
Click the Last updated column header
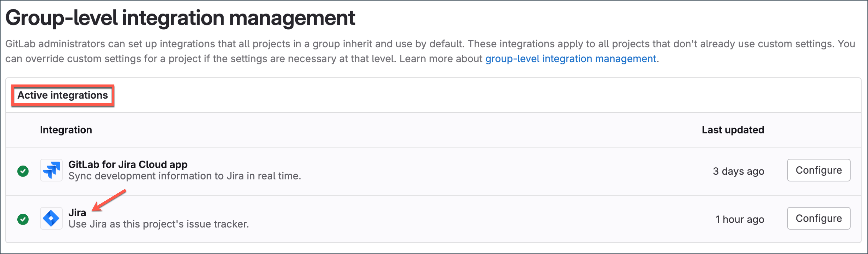point(732,130)
